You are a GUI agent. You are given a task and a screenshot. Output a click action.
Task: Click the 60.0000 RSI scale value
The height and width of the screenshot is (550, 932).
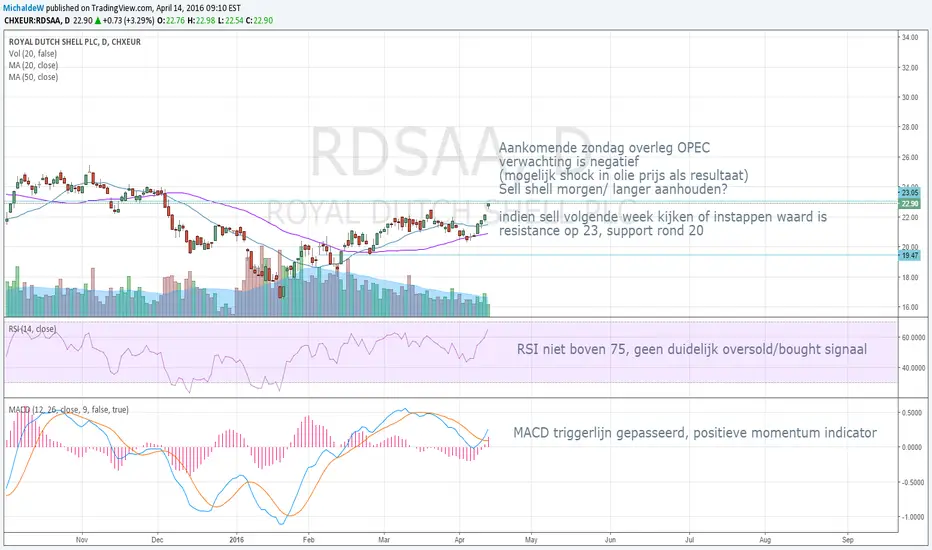[914, 337]
